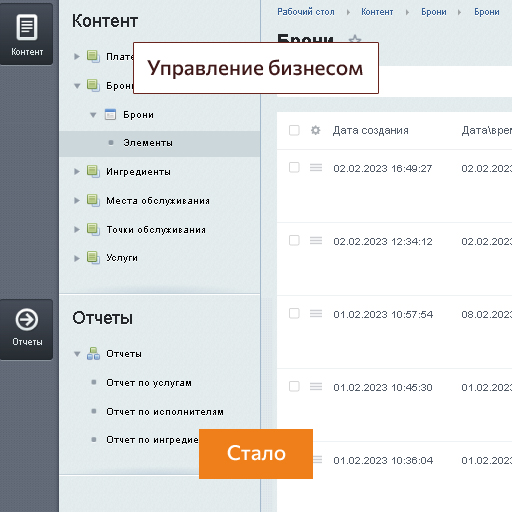Open Отчет по исполнителям report
The height and width of the screenshot is (512, 512).
point(165,412)
